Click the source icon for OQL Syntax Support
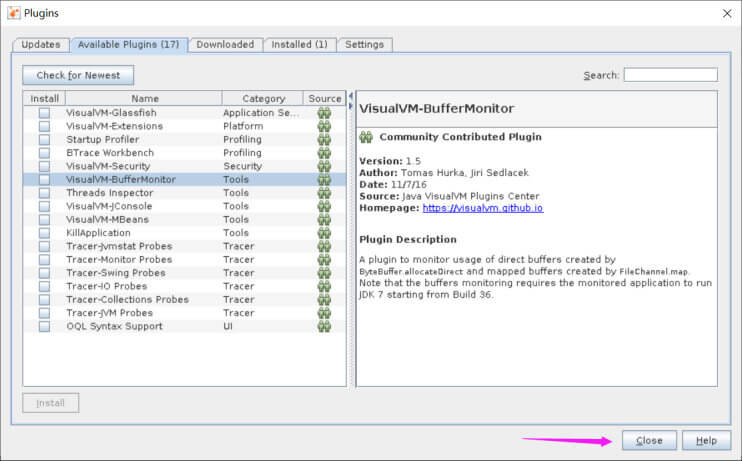The height and width of the screenshot is (461, 742). (x=324, y=326)
